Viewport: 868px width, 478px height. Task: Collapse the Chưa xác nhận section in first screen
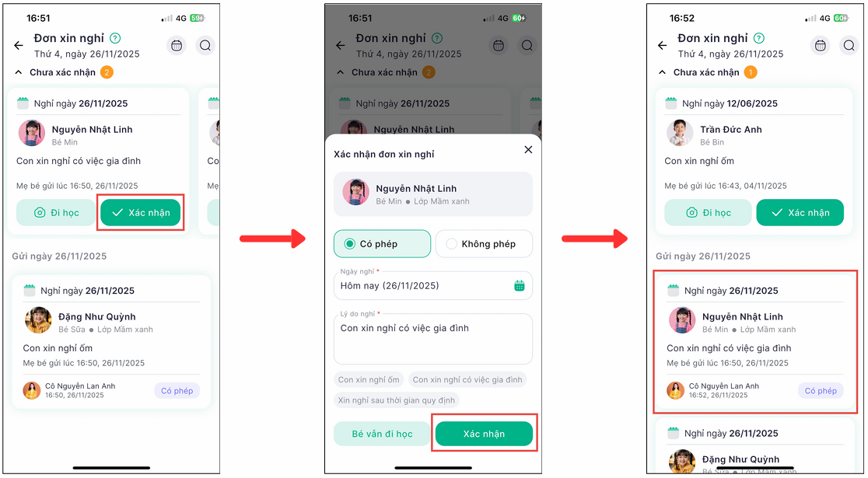tap(18, 72)
